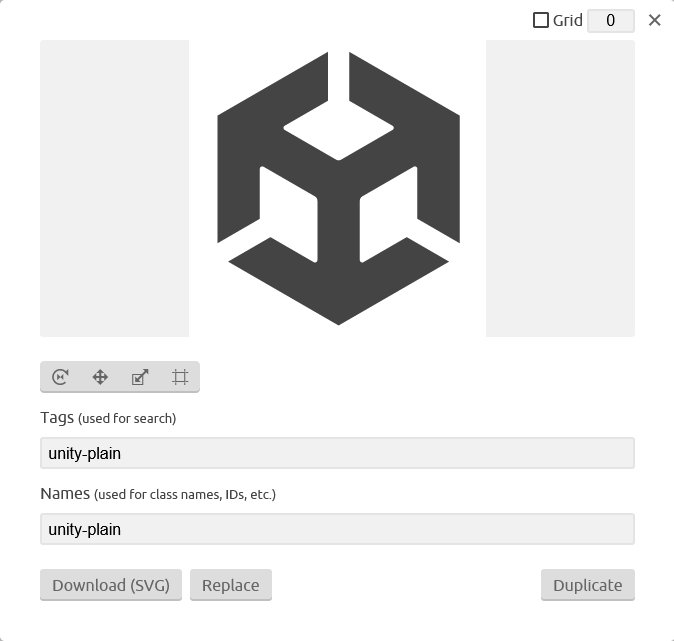The height and width of the screenshot is (641, 674).
Task: Click the Names (used for class names) label
Action: (158, 494)
